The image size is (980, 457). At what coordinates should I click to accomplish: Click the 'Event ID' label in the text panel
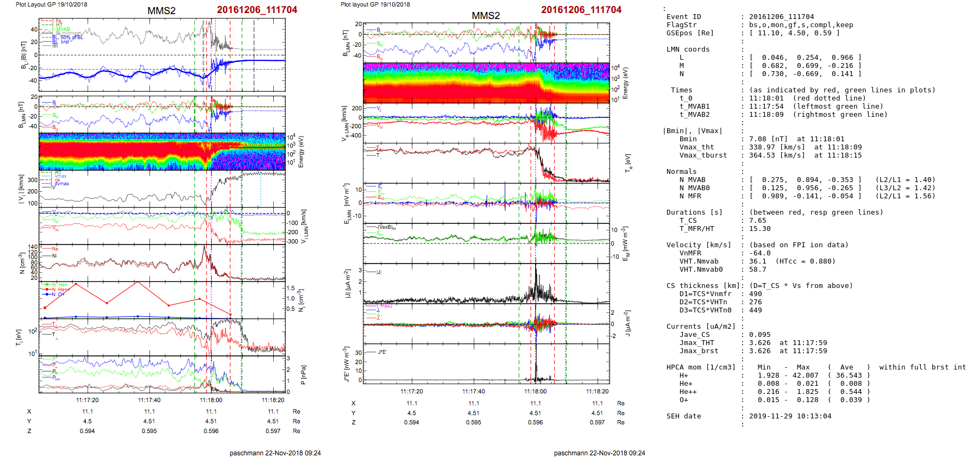(683, 17)
